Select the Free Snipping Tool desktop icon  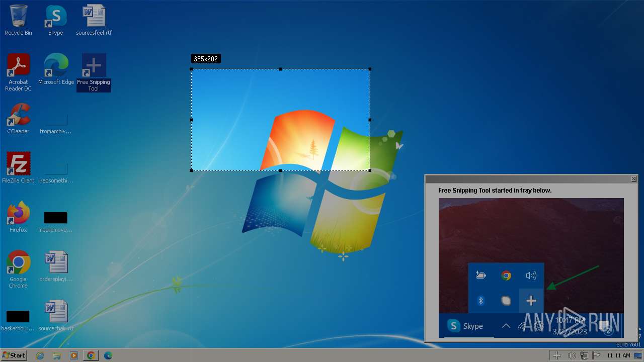[x=94, y=72]
